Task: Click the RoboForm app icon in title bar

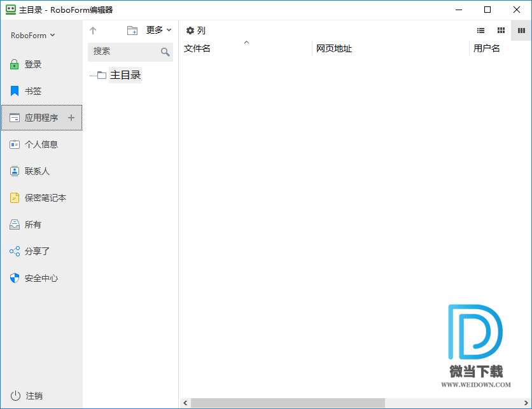Action: pos(11,10)
